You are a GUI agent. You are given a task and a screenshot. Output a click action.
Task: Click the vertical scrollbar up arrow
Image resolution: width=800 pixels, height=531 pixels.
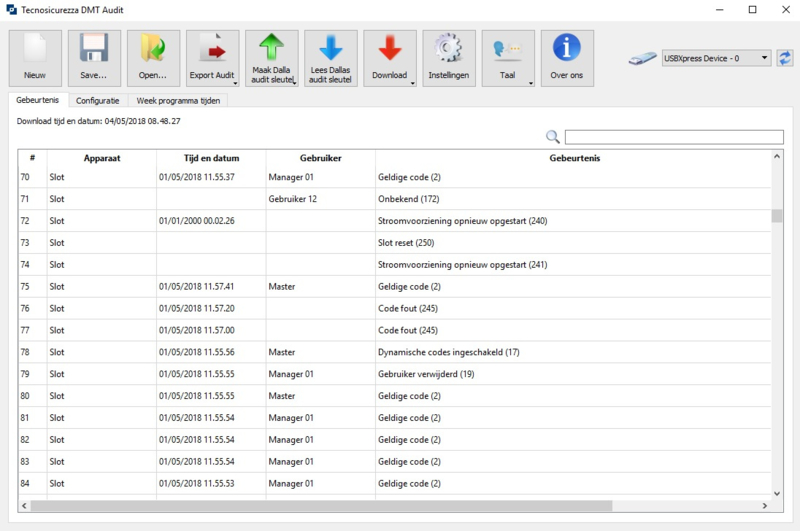[x=777, y=156]
